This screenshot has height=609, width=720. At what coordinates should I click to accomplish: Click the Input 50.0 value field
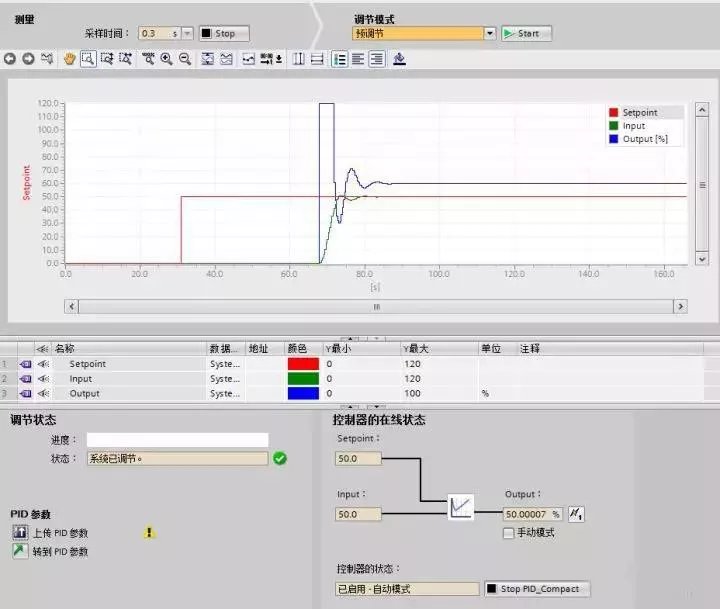pyautogui.click(x=358, y=514)
